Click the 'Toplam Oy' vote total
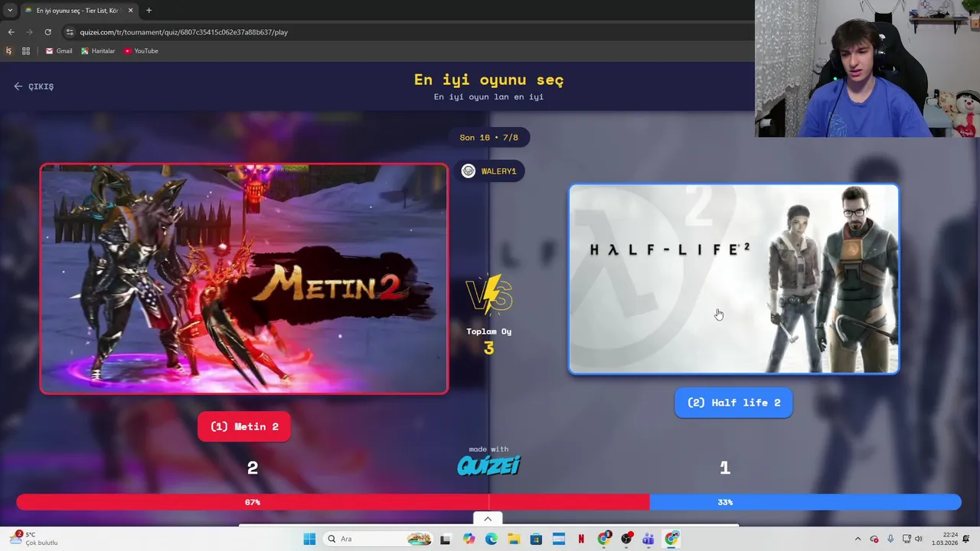This screenshot has width=980, height=551. (489, 342)
